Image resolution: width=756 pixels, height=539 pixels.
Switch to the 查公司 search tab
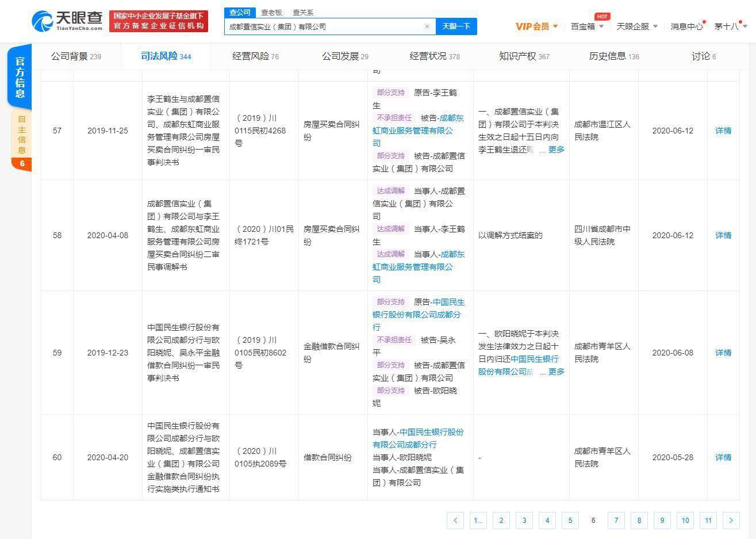point(240,12)
